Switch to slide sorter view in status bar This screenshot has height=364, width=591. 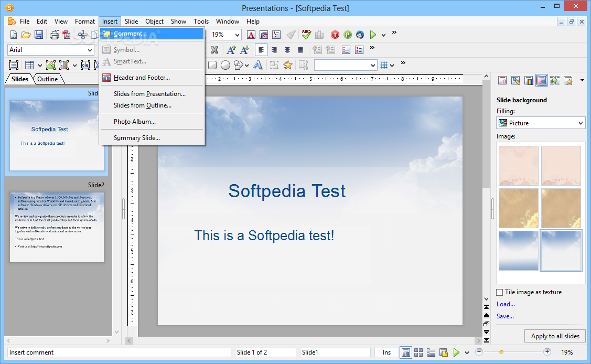[x=418, y=352]
